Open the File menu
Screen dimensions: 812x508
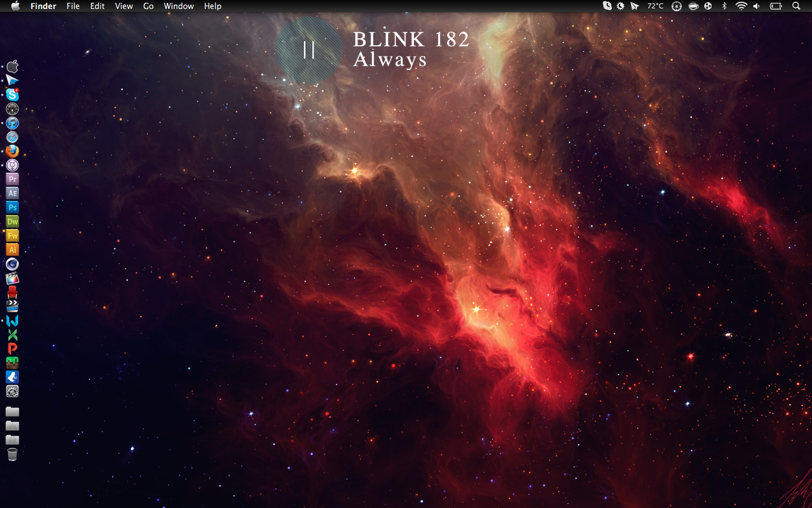(73, 6)
